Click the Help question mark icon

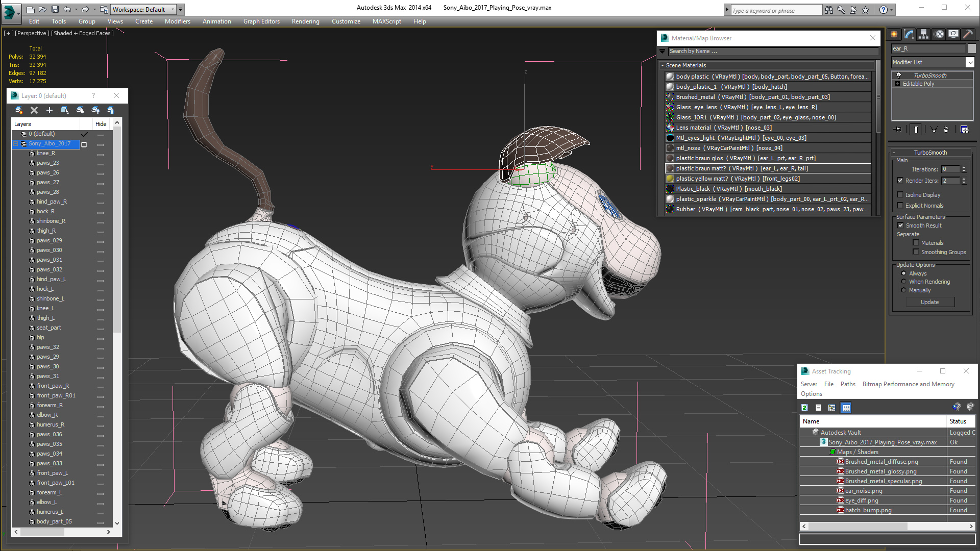point(884,10)
